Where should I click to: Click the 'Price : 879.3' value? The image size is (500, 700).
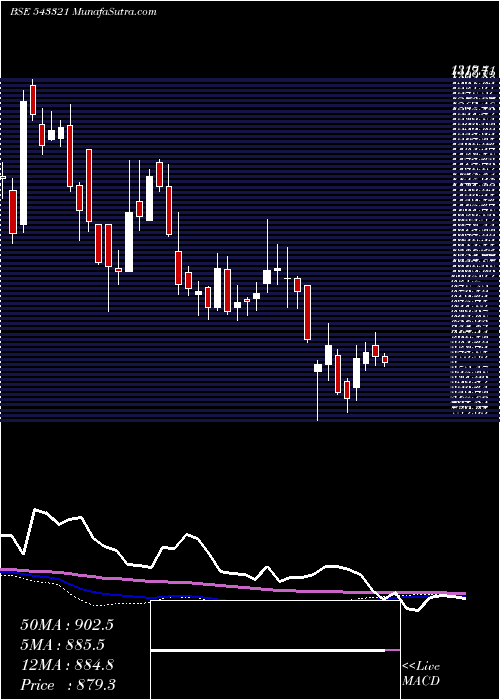tap(68, 685)
